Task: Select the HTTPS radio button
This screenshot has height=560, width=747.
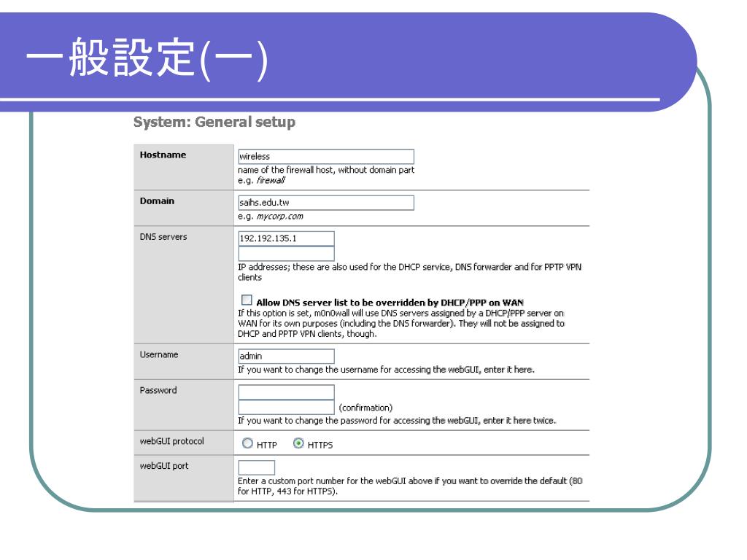Action: [298, 443]
